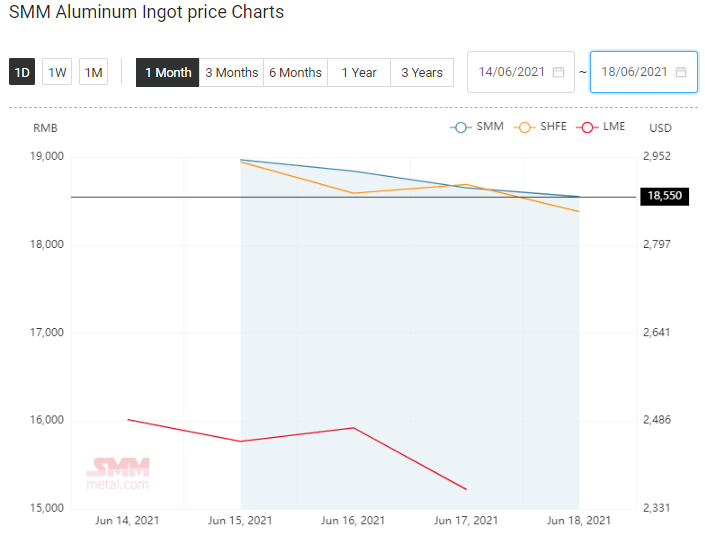Switch to the 3 Months range tab

click(232, 72)
